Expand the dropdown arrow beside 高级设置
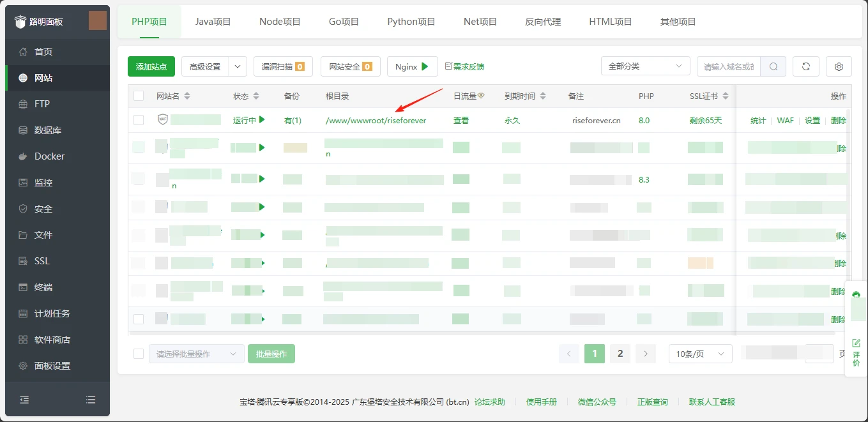Viewport: 868px width, 422px height. pyautogui.click(x=238, y=66)
